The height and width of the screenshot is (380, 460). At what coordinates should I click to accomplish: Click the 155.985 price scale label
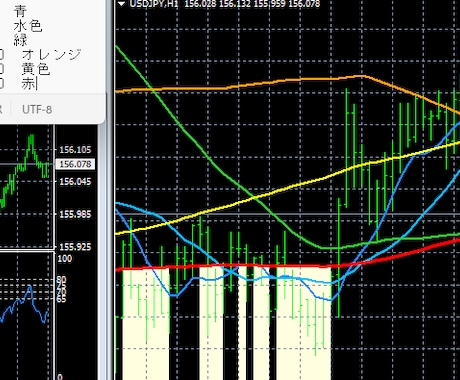(x=75, y=214)
